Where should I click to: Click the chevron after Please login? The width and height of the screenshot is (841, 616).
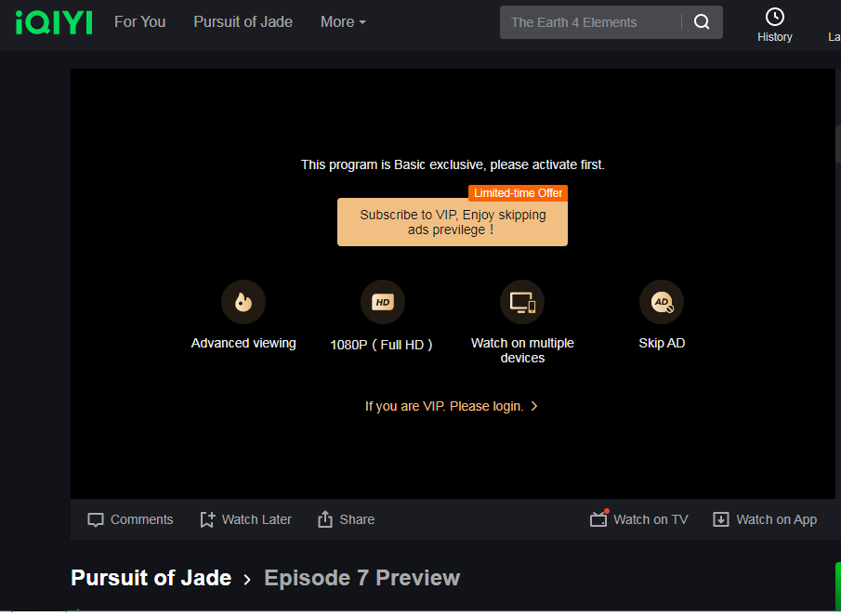(534, 406)
